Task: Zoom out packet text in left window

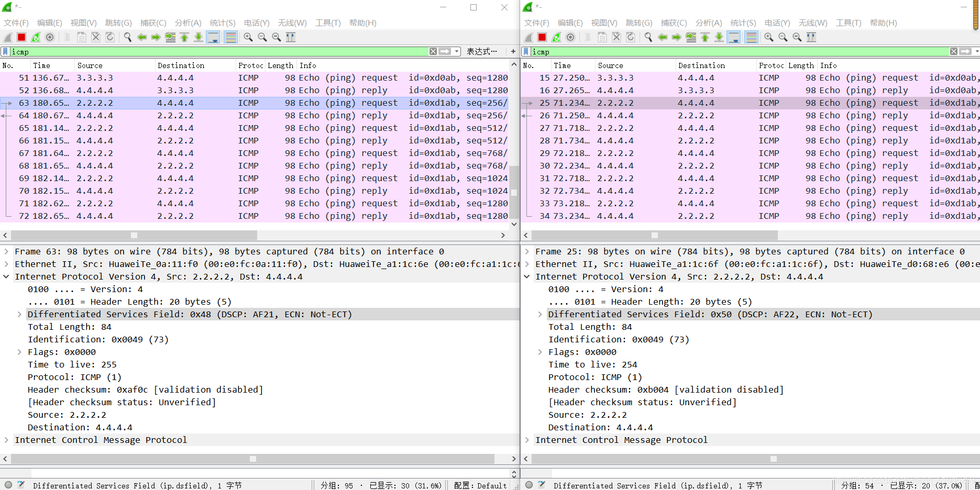Action: (x=262, y=37)
